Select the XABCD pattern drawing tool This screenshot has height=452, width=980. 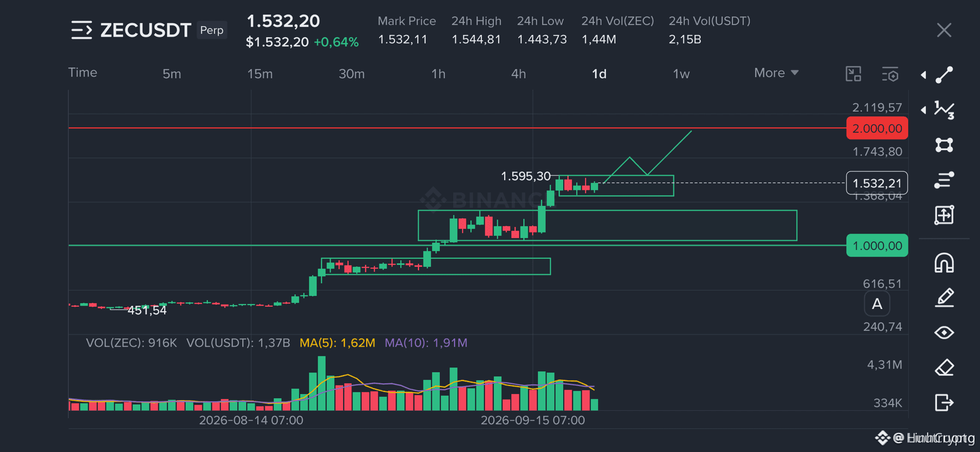(x=944, y=110)
